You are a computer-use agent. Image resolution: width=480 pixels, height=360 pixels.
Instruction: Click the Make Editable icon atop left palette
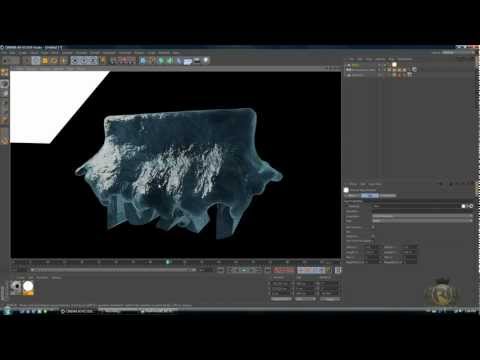4,73
